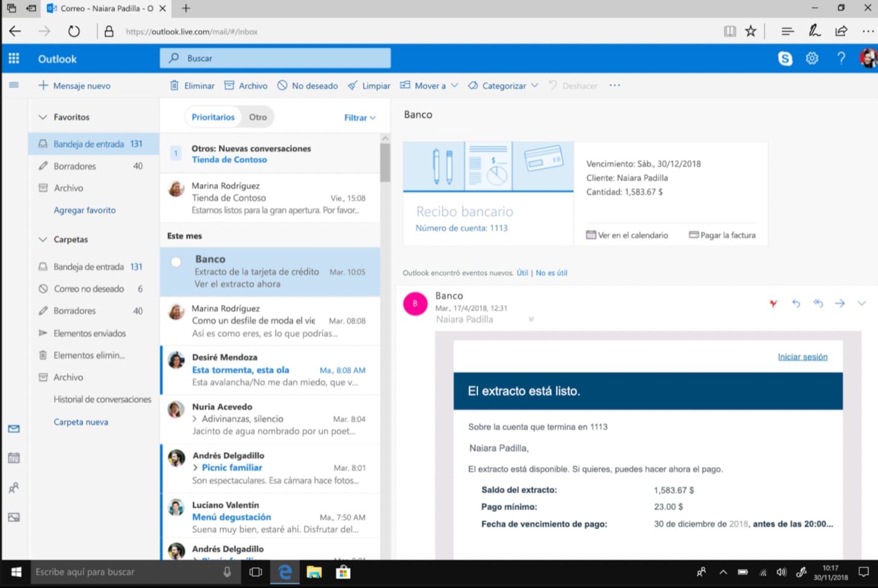
Task: Open the Filtrar dropdown
Action: (359, 118)
